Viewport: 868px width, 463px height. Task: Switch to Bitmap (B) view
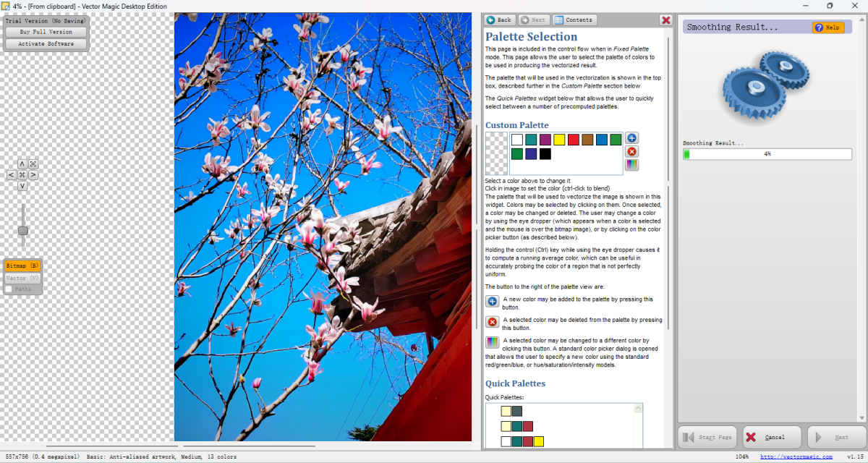click(x=22, y=266)
